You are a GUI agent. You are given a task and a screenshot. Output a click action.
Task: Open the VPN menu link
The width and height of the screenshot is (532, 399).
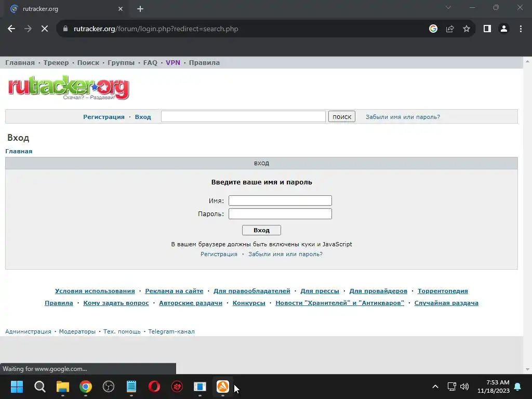(x=173, y=63)
